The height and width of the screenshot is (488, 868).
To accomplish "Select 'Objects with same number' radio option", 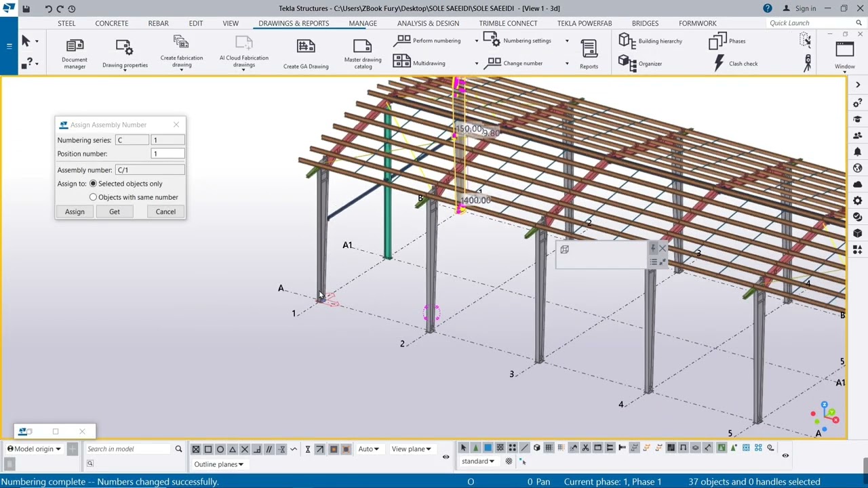I will 94,197.
